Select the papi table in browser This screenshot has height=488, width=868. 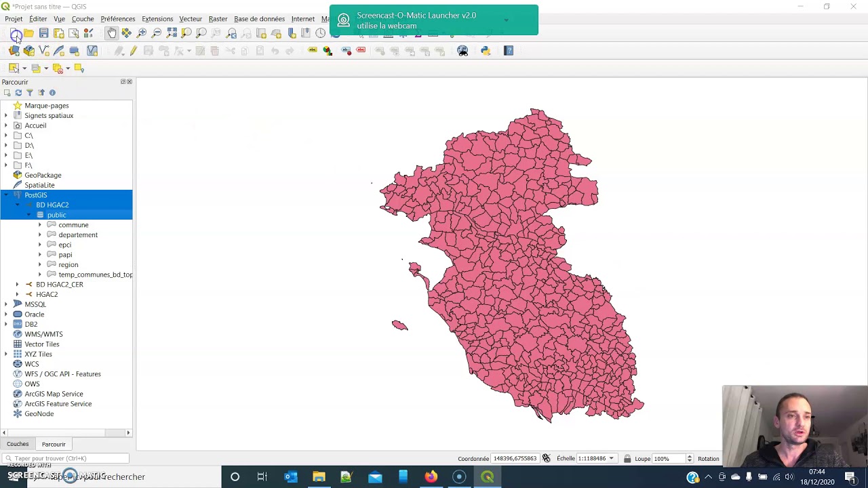pos(65,255)
